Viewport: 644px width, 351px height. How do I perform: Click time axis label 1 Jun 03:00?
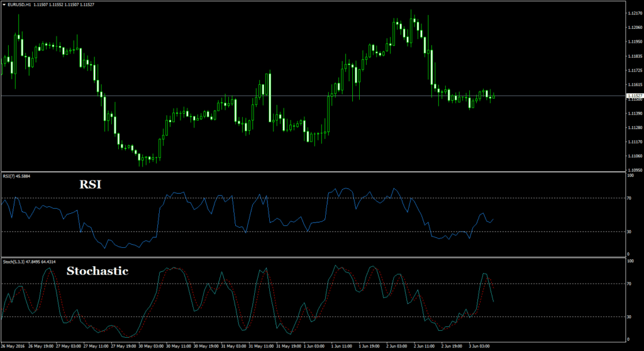tap(314, 346)
